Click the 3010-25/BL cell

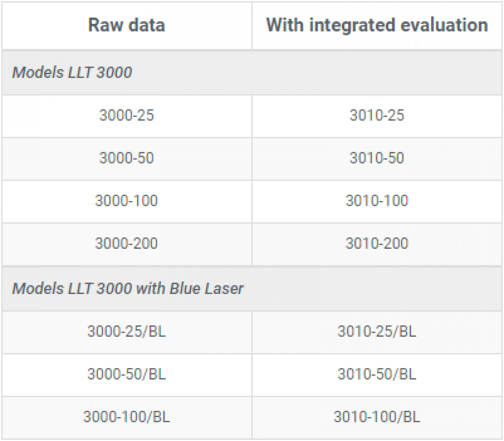click(377, 332)
